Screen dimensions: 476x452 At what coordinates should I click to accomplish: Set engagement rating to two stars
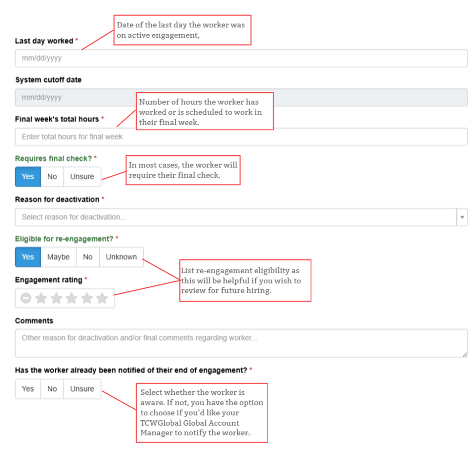point(56,298)
